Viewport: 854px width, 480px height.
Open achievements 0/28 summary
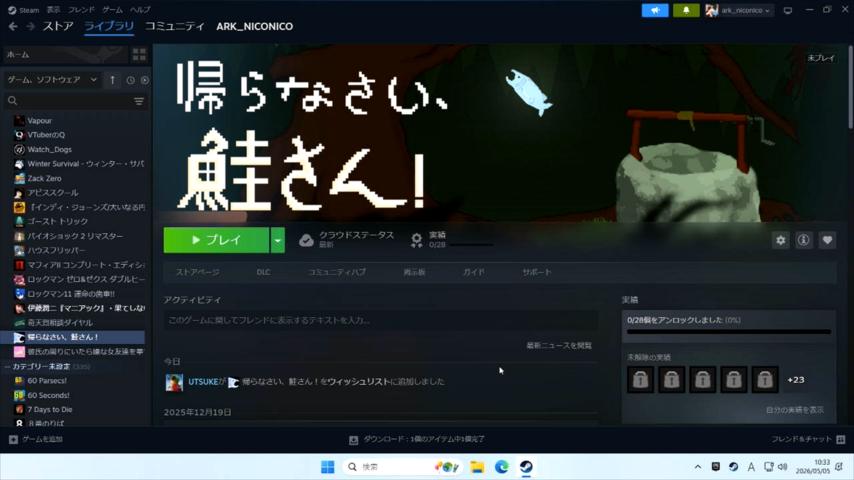(x=452, y=240)
